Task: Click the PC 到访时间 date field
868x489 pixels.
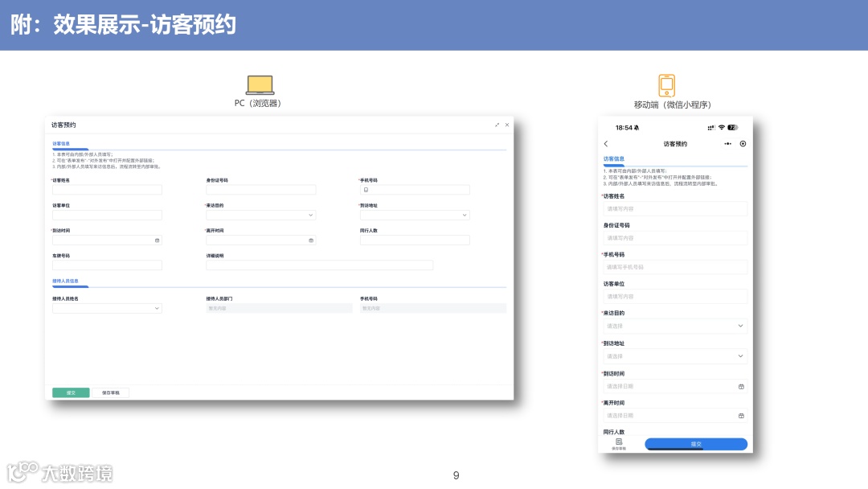Action: tap(107, 240)
